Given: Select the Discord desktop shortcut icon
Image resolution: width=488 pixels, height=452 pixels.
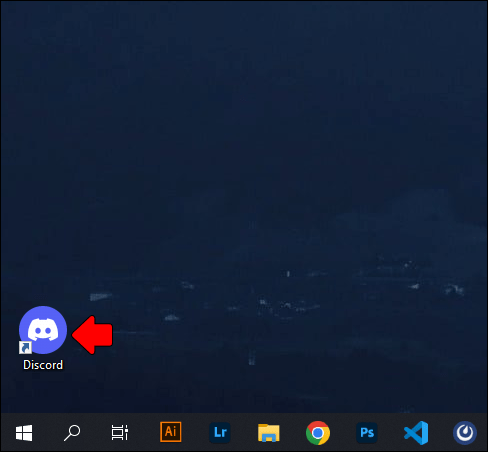Looking at the screenshot, I should point(43,330).
